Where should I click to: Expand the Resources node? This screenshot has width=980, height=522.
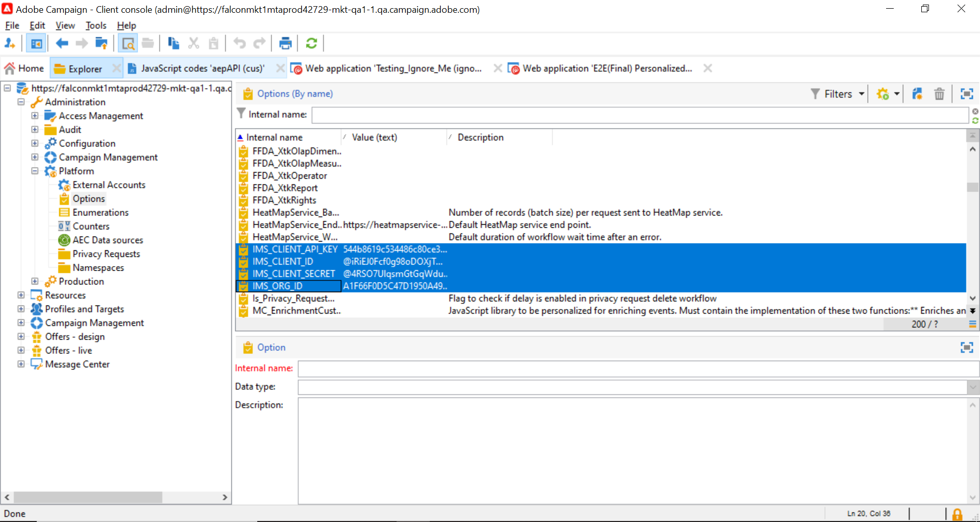click(x=21, y=295)
